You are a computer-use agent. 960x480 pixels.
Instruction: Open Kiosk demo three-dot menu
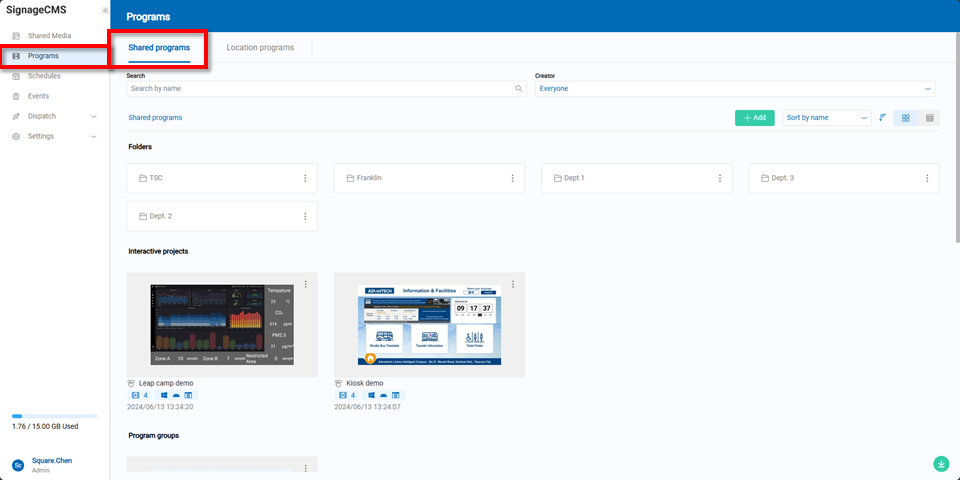tap(513, 284)
